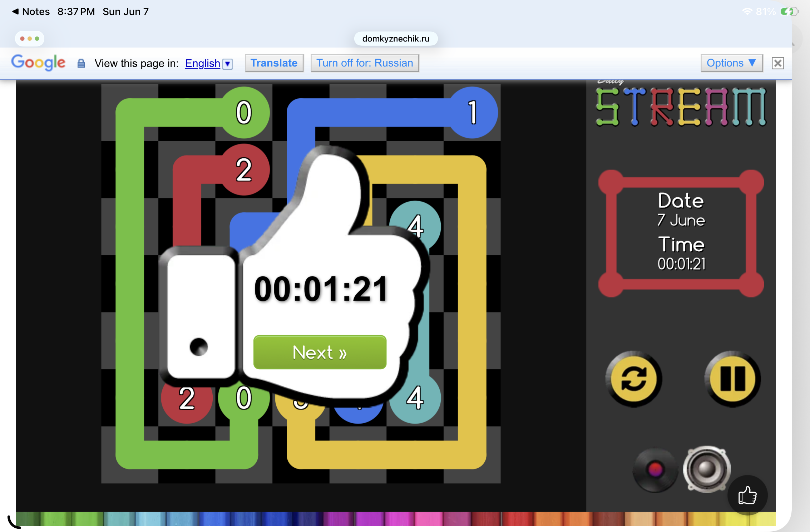Expand the language dropdown arrow
This screenshot has width=810, height=532.
(227, 64)
